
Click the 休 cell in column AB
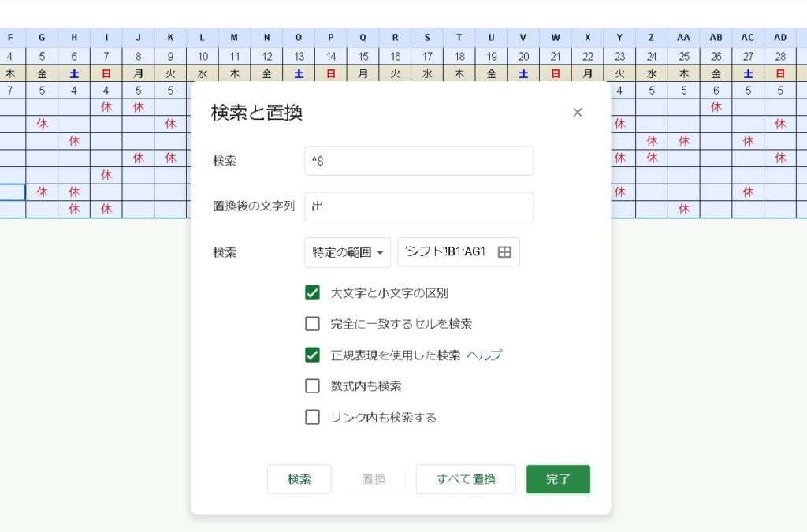pyautogui.click(x=716, y=107)
